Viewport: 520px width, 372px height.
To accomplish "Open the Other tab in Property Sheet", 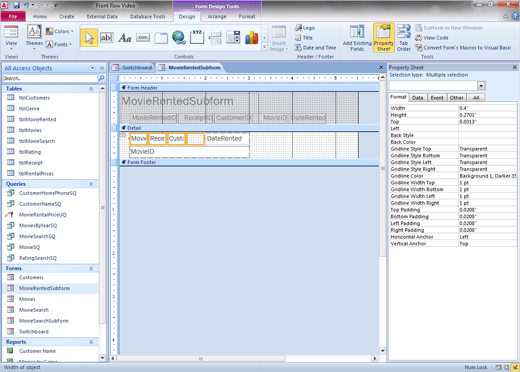I will pyautogui.click(x=456, y=98).
